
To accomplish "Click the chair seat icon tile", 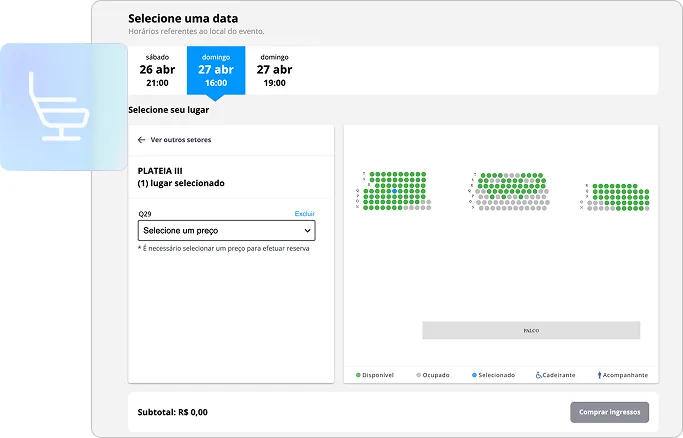I will point(63,107).
